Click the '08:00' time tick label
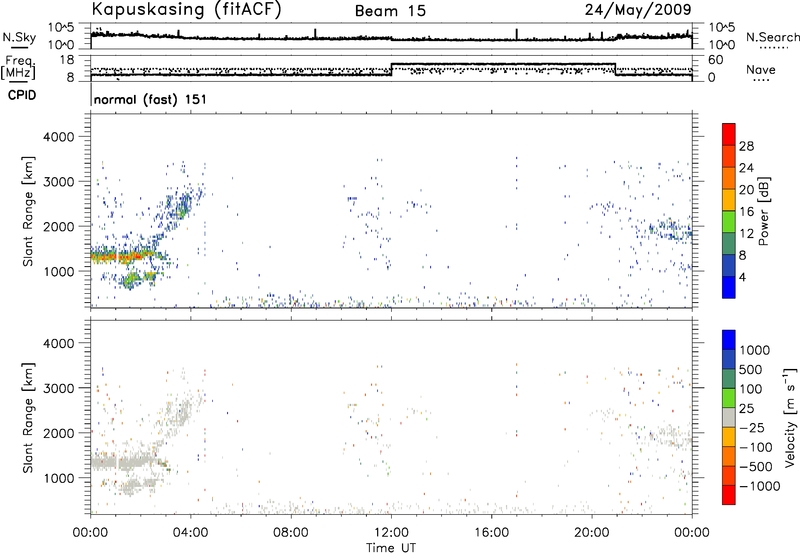 point(291,533)
